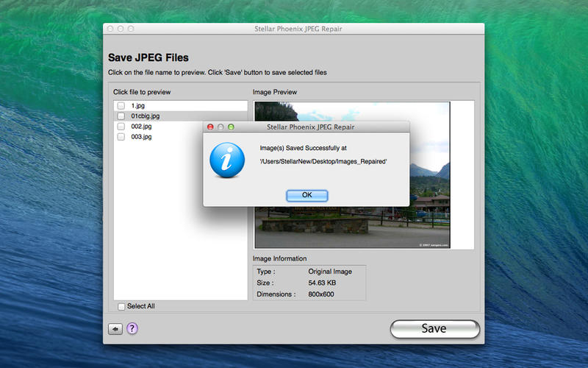Click the back arrow button
The image size is (588, 368).
pos(115,329)
